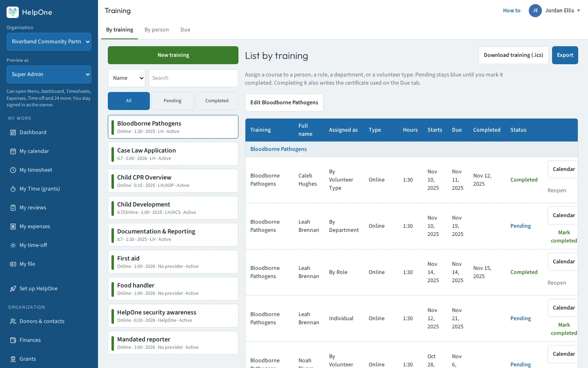The width and height of the screenshot is (588, 368).
Task: Click Calendar for Caleb Hughes row
Action: click(x=563, y=169)
